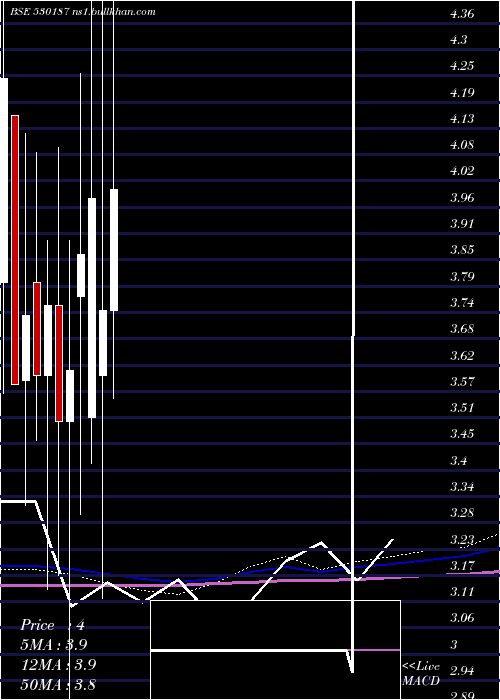Select the 3.79 price axis label
This screenshot has width=500, height=700.
tap(462, 276)
